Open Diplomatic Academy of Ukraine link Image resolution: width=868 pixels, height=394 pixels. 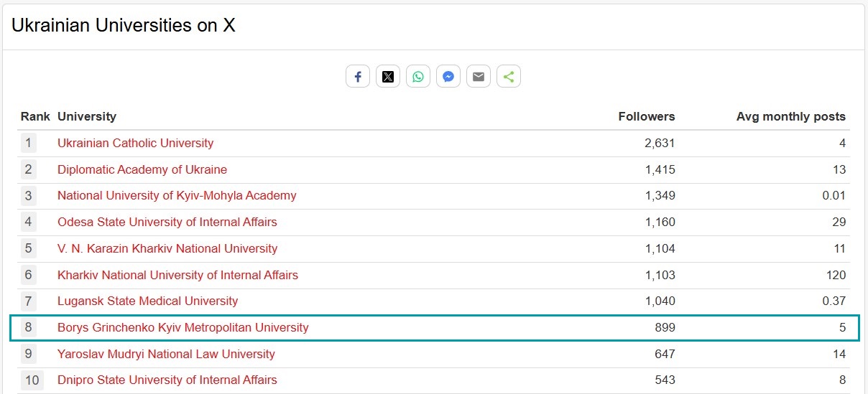point(142,169)
